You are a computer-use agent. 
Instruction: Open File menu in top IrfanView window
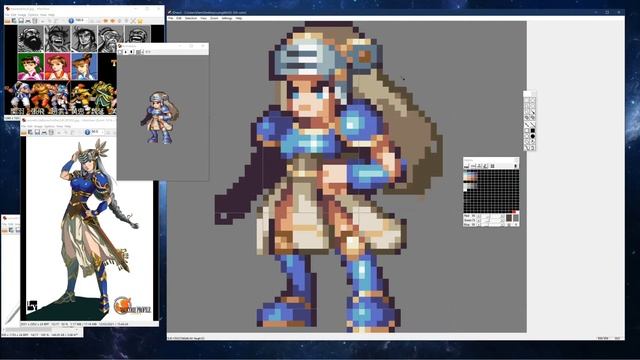pos(7,15)
